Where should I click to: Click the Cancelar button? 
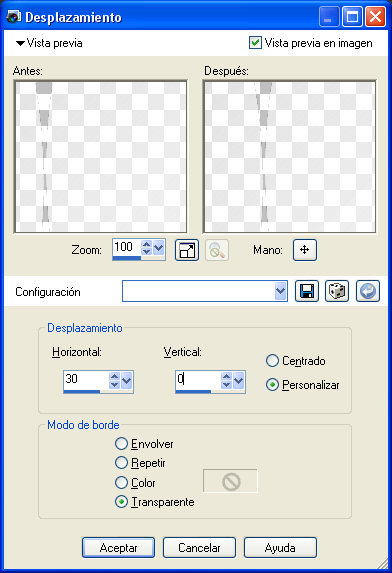pos(199,547)
